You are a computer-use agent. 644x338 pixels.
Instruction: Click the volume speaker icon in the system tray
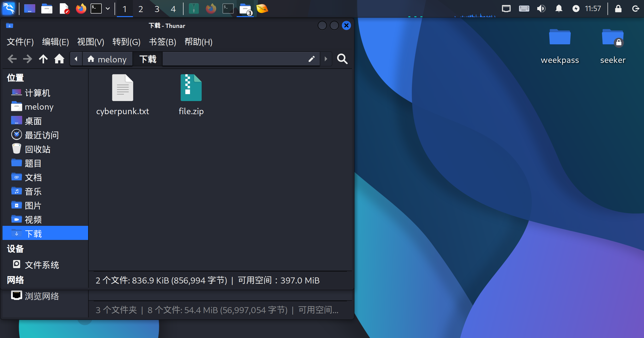[541, 9]
